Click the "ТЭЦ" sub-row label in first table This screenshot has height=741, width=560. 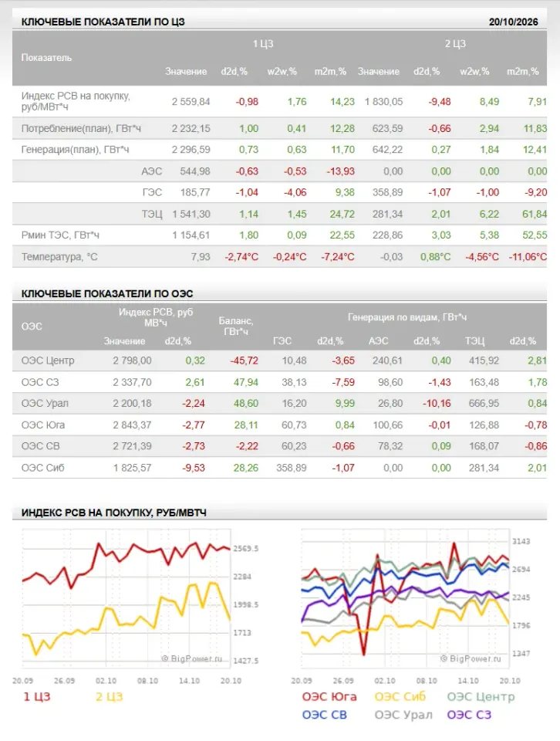coord(152,214)
